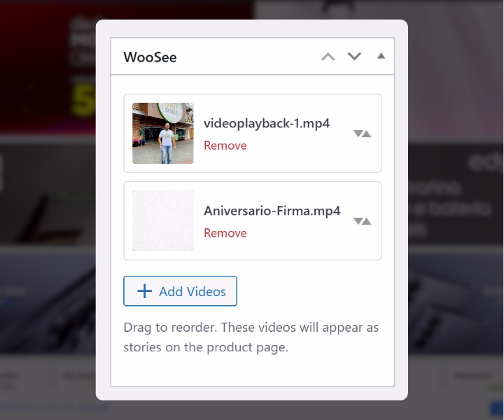Select the Aniversario-Firma.mp4 file name

tap(272, 211)
